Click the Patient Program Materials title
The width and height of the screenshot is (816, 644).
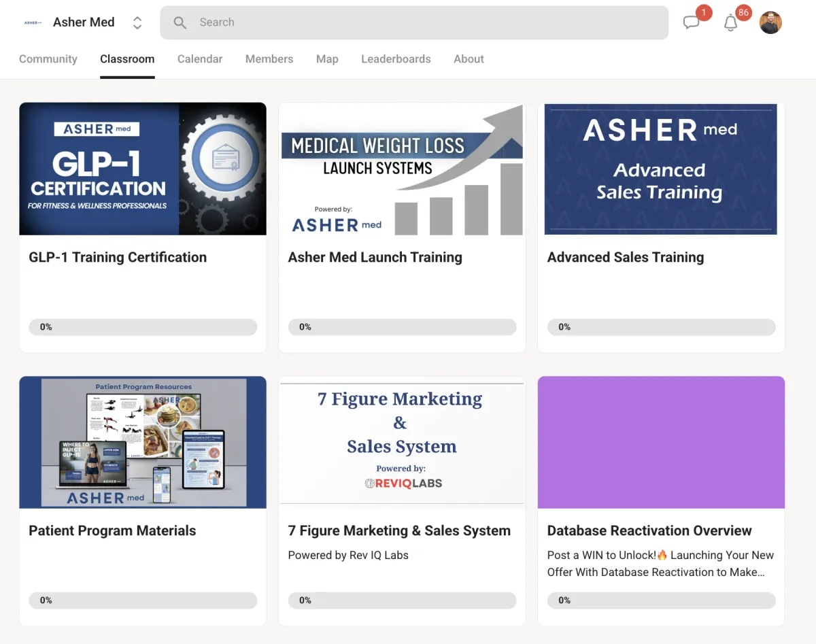point(112,530)
